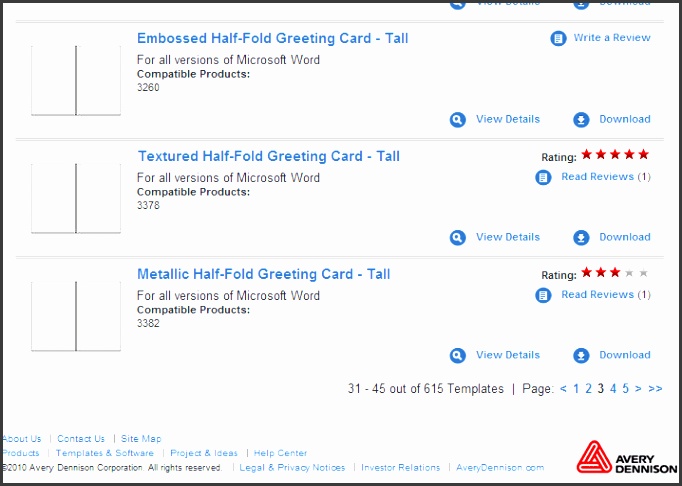Click '31 - 45 out of 615 Templates' text
The height and width of the screenshot is (486, 682).
click(425, 389)
